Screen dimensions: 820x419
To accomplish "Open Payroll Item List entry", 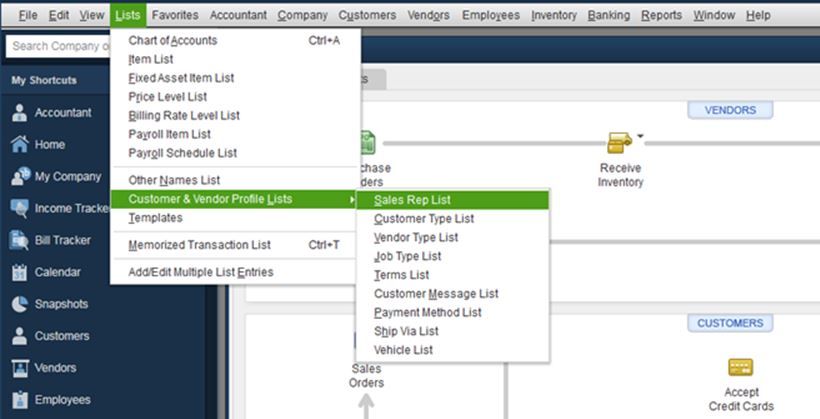I will (235, 134).
